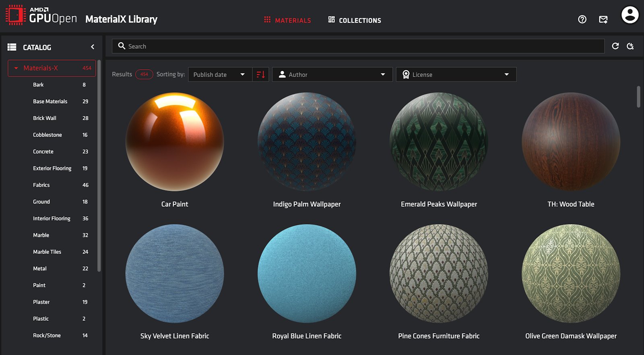Open the Publish date sorting dropdown
This screenshot has height=355, width=644.
[x=220, y=75]
